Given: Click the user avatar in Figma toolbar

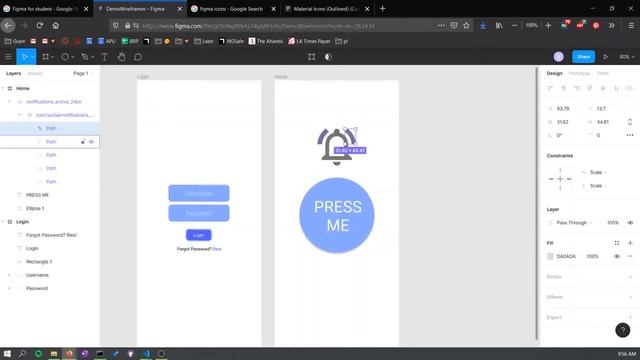Looking at the screenshot, I should (559, 57).
